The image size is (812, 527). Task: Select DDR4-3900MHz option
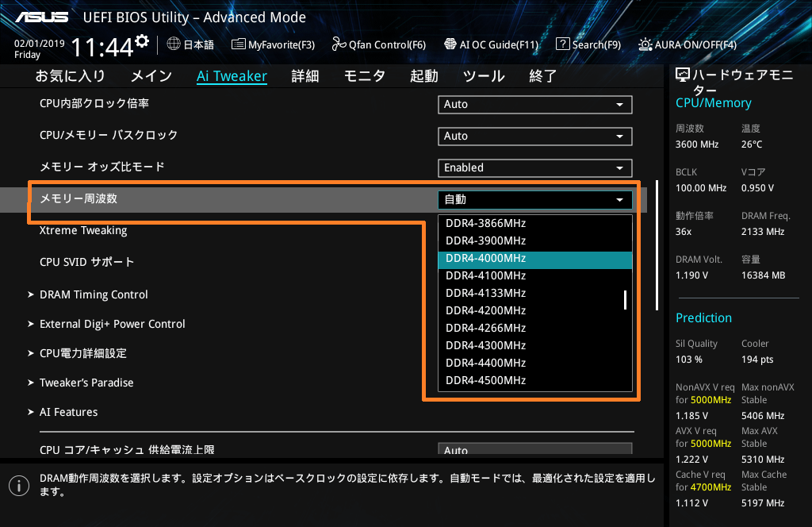535,241
